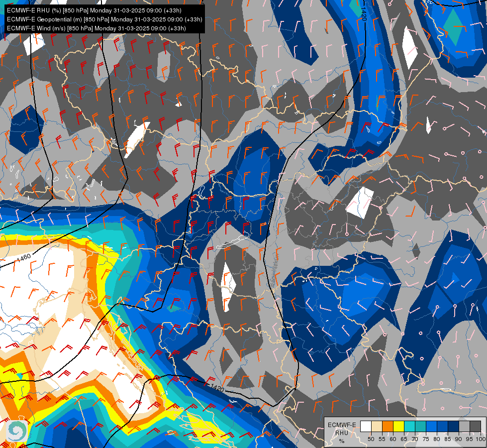The height and width of the screenshot is (448, 487).
Task: Click the legend value 80
Action: [x=437, y=439]
